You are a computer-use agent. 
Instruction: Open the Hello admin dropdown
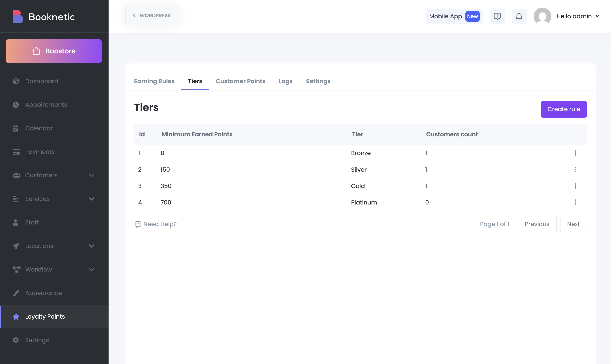[578, 16]
